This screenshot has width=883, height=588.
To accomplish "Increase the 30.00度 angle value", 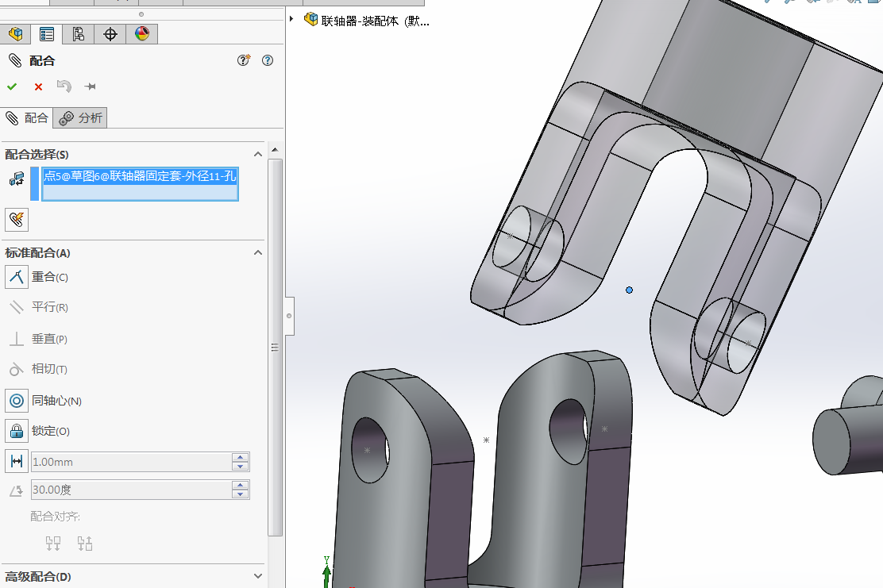I will pos(241,485).
